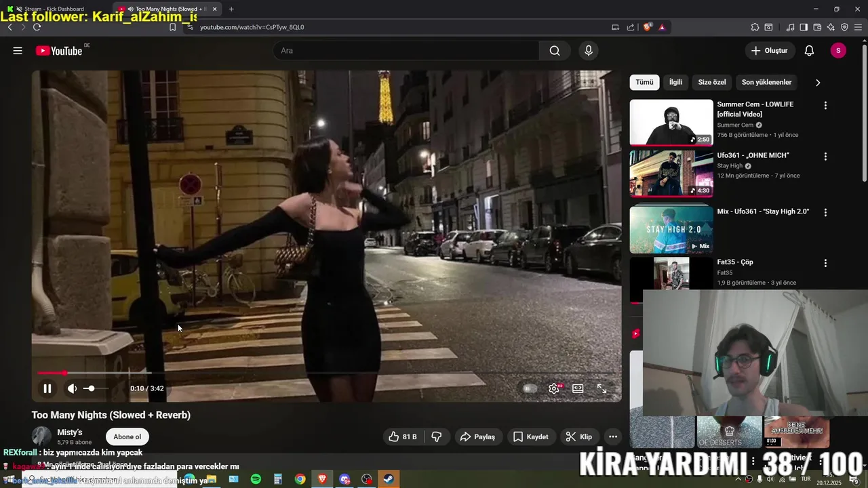Screen dimensions: 868x488
Task: Seek along the video progress bar
Action: pyautogui.click(x=326, y=373)
